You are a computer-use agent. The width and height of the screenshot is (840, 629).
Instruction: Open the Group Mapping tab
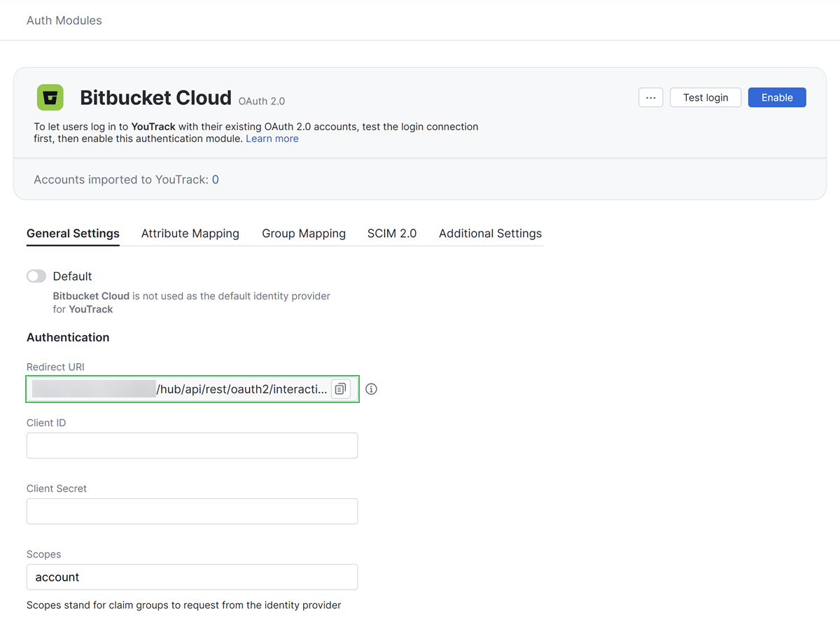click(304, 234)
